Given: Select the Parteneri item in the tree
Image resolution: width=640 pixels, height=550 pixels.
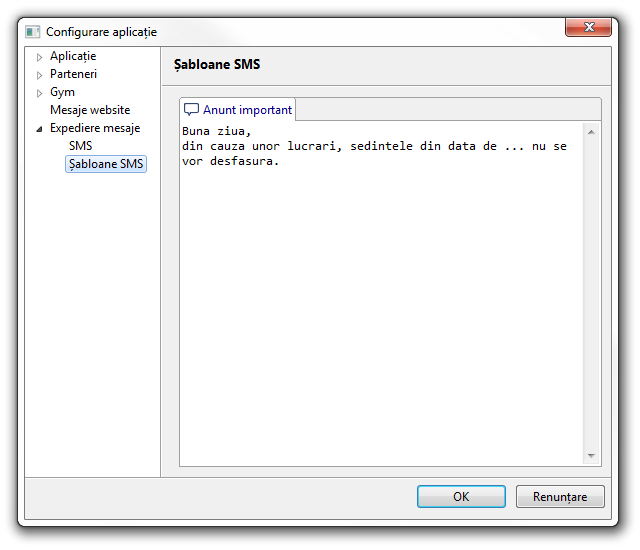Looking at the screenshot, I should coord(73,74).
